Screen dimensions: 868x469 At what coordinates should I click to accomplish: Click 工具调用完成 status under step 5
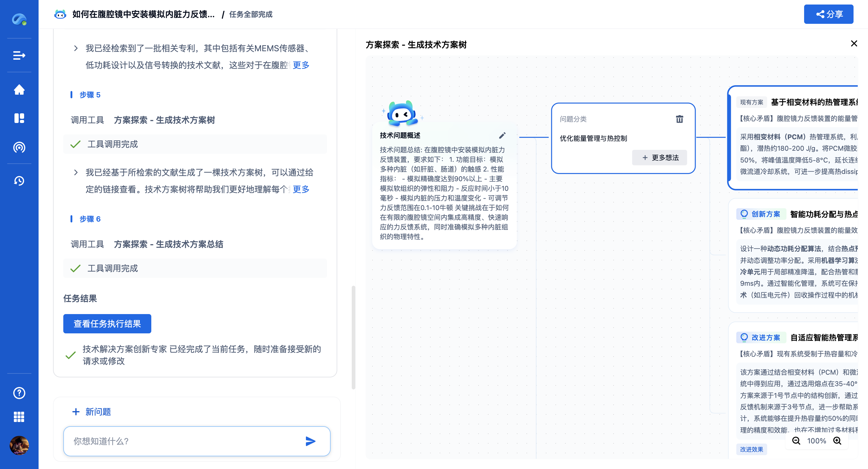click(195, 144)
